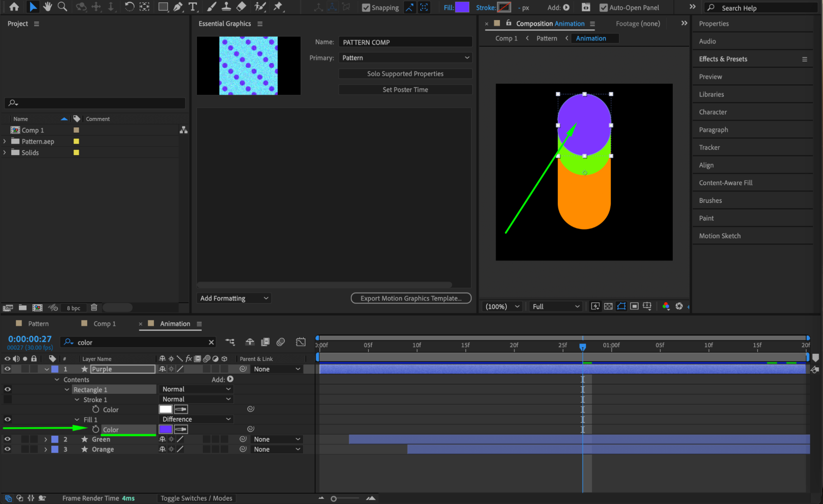Click the Set Poster Time button

pos(405,89)
